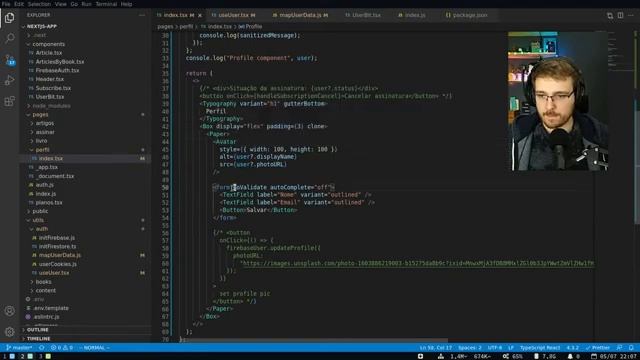Click the notifications bell in the status bar
The width and height of the screenshot is (640, 360).
[x=631, y=348]
